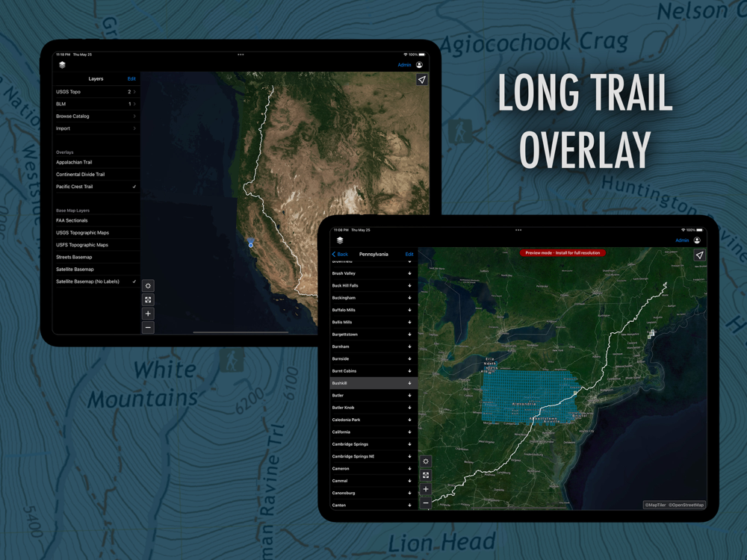Select the Cambridge Springs NE row

click(x=373, y=456)
